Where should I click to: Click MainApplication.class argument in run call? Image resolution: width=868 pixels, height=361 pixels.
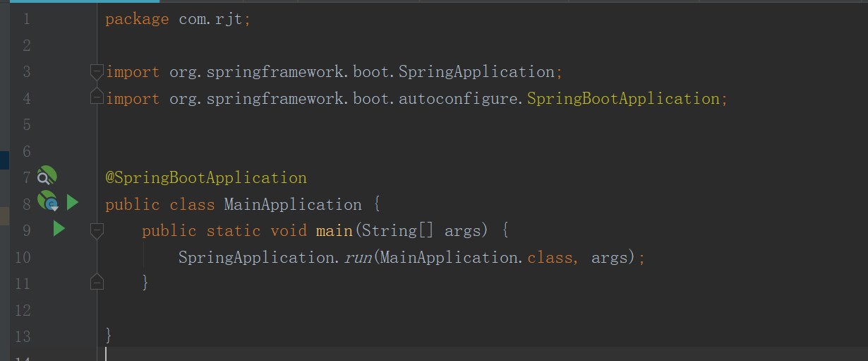[x=477, y=257]
